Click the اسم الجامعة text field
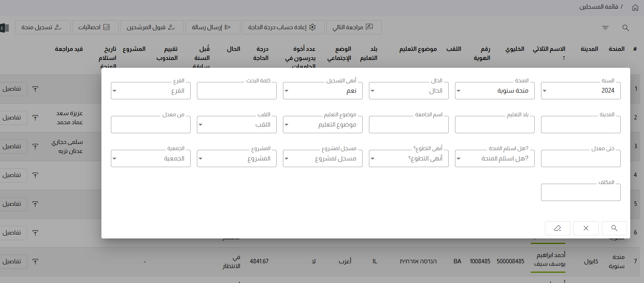644x283 pixels. [x=408, y=125]
